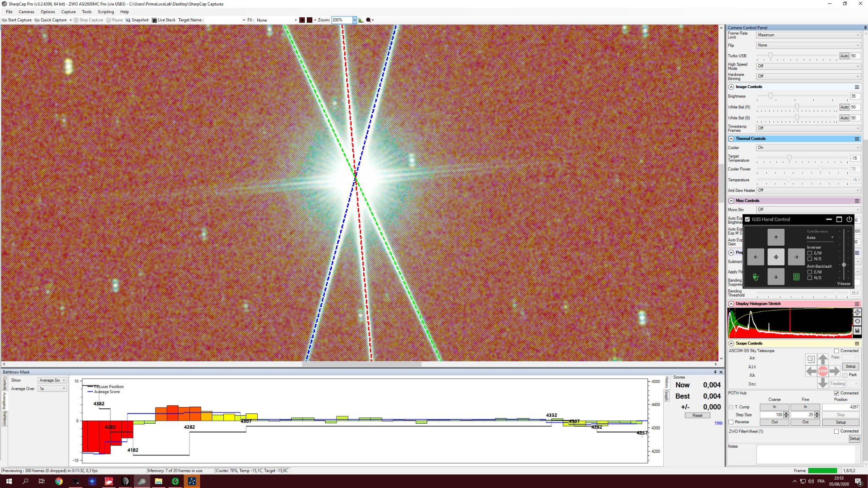
Task: Enable the focuser Reverse checkbox
Action: point(731,422)
